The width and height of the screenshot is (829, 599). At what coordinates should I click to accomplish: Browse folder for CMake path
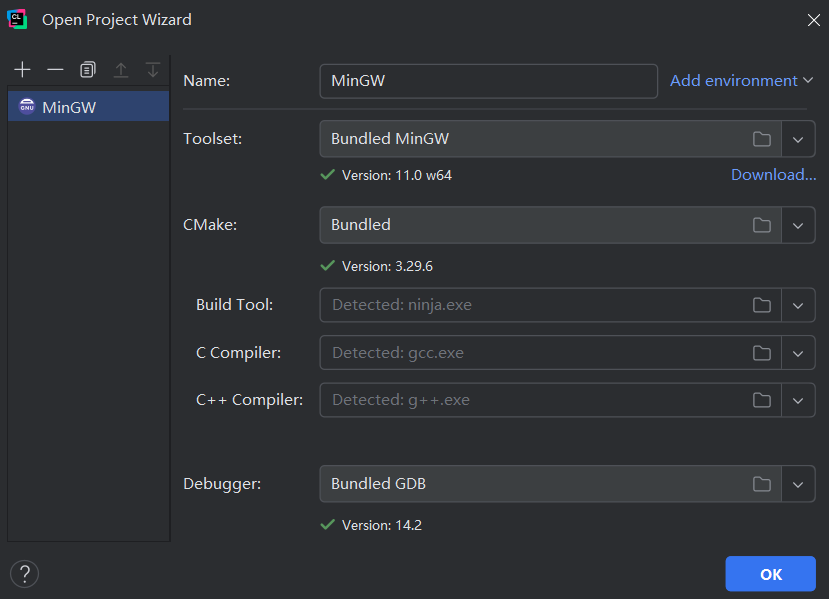pyautogui.click(x=761, y=225)
